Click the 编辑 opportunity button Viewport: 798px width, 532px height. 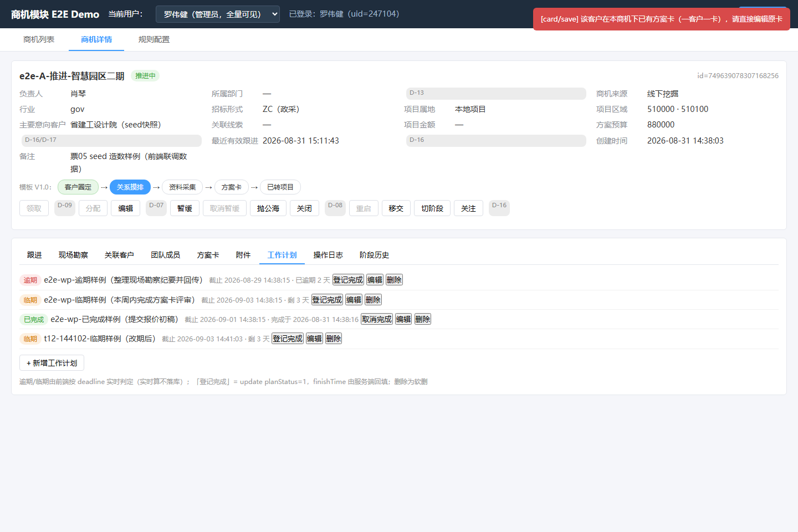point(126,208)
